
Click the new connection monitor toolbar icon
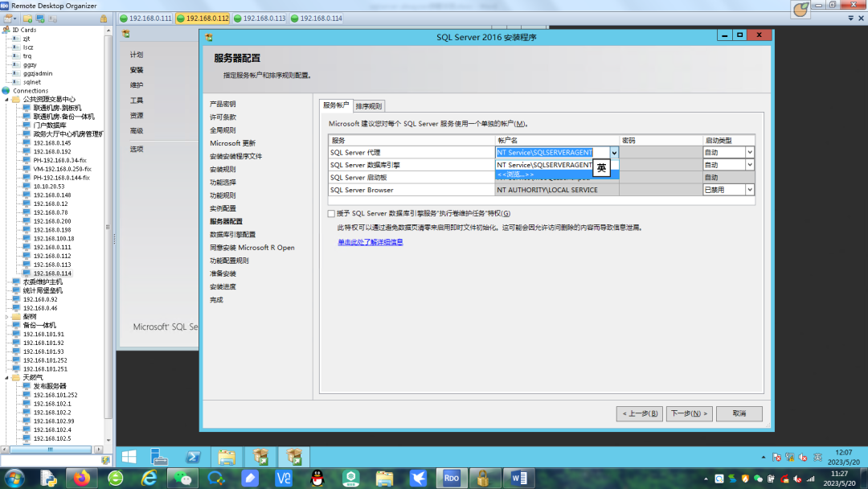pos(40,18)
